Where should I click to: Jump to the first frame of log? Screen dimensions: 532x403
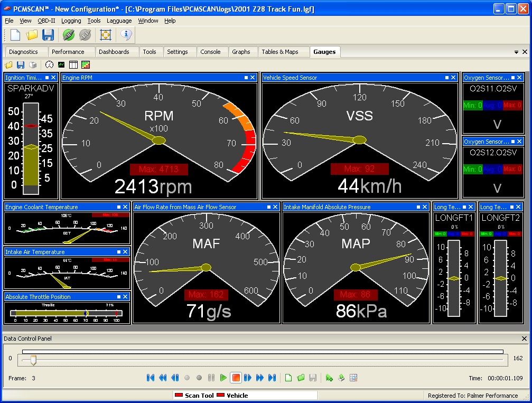tap(151, 378)
